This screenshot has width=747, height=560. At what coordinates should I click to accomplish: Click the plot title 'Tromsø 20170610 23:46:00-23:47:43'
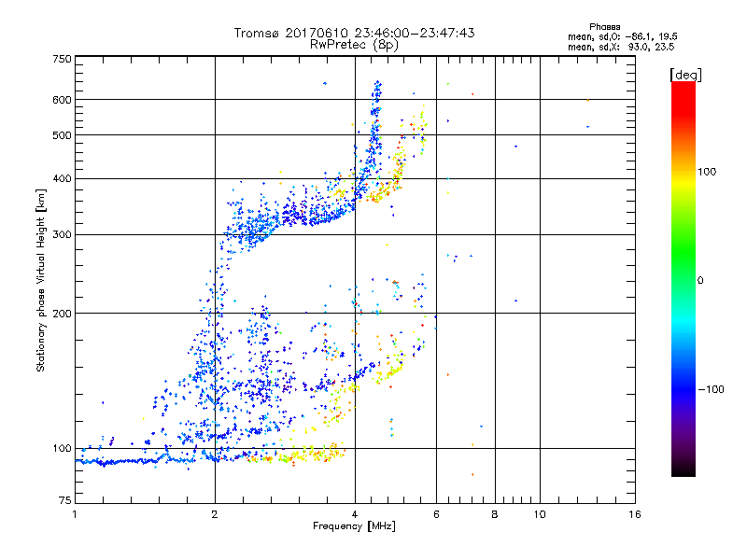tap(354, 33)
